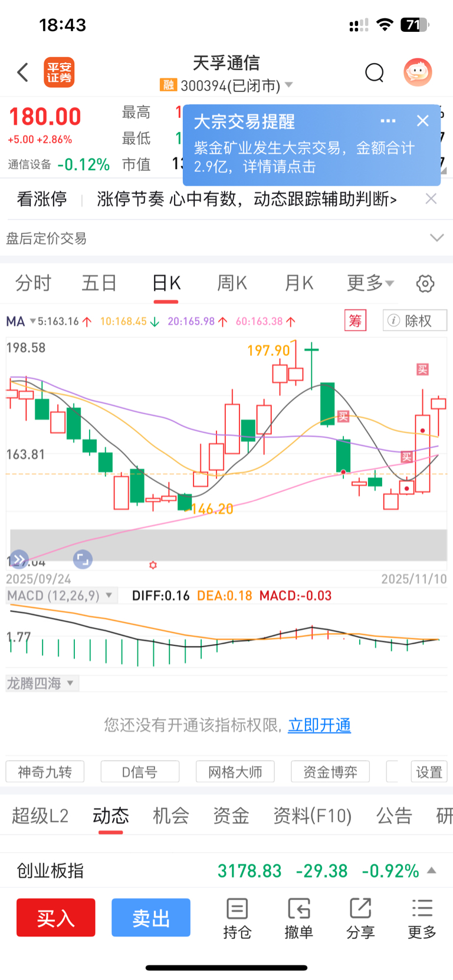Screen dimensions: 453x980
Task: Tap the 撤单 cancel order icon
Action: click(298, 918)
